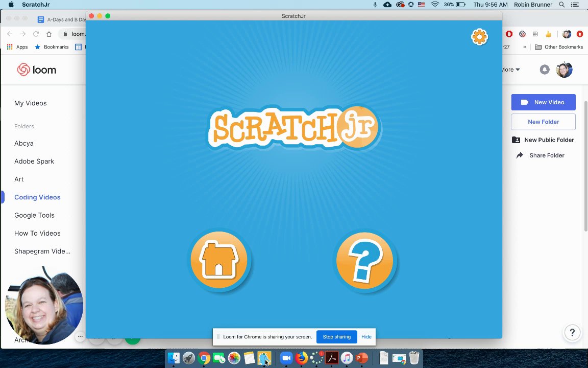
Task: Open Loom notifications bell
Action: click(x=545, y=70)
